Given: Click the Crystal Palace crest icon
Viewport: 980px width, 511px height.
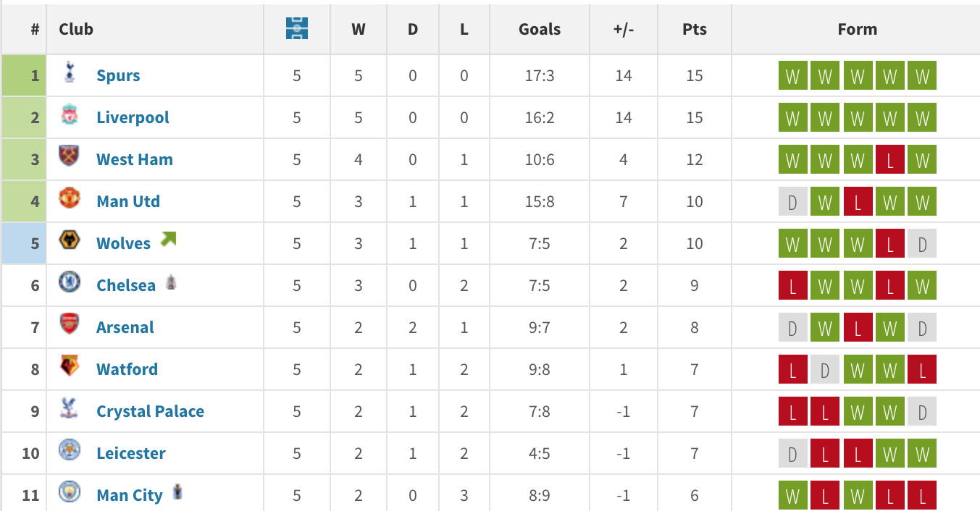Looking at the screenshot, I should click(70, 408).
